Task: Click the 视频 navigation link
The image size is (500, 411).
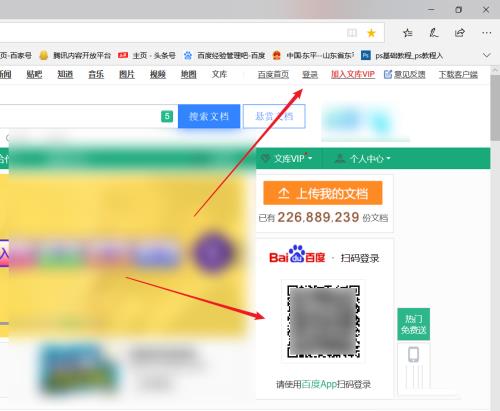Action: click(x=158, y=74)
